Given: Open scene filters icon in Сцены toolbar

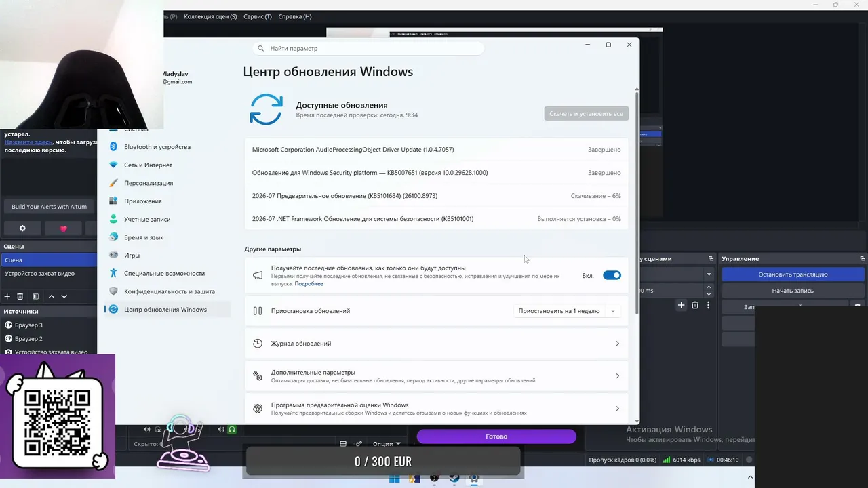Looking at the screenshot, I should point(35,296).
